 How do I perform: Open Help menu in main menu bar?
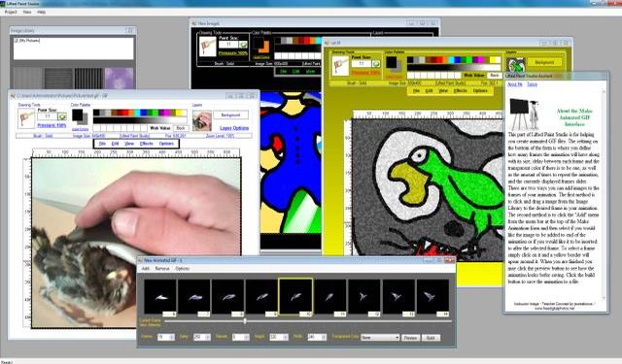point(41,12)
